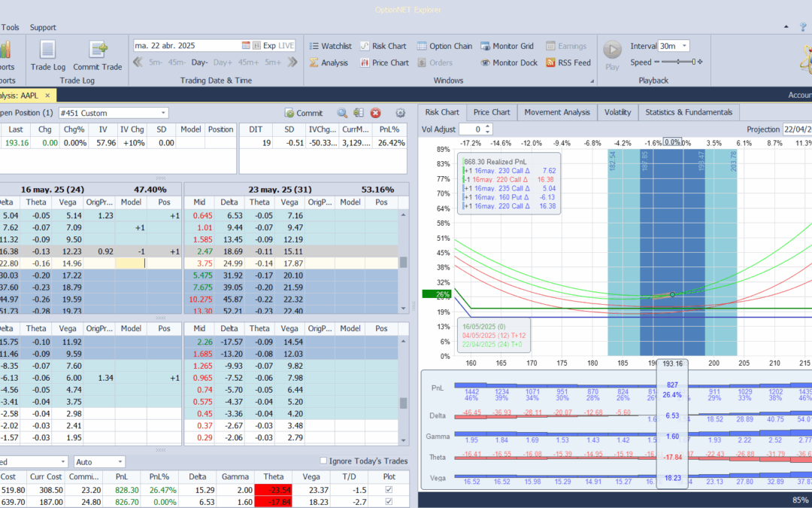
Task: Click the magnifier search icon
Action: click(x=342, y=113)
